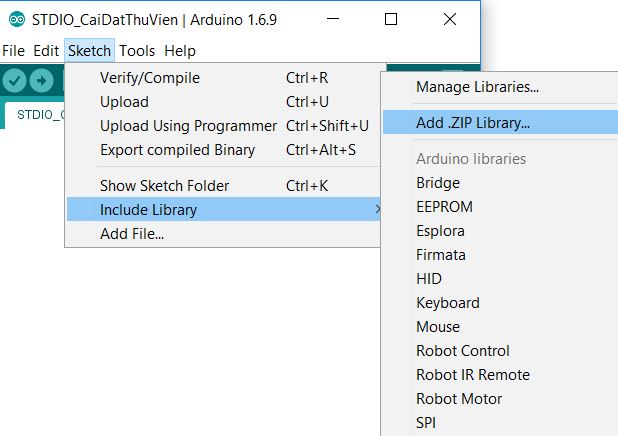
Task: Select Add .ZIP Library...
Action: (x=501, y=123)
